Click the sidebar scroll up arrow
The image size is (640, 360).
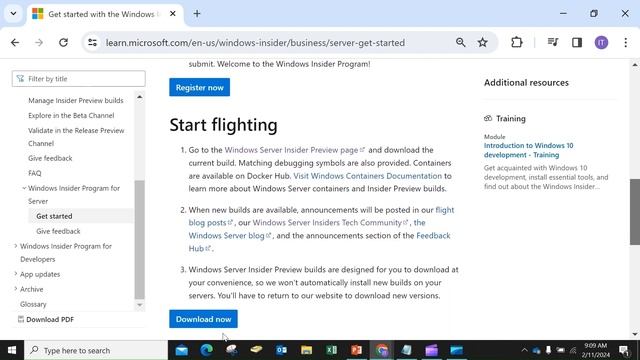[x=140, y=97]
